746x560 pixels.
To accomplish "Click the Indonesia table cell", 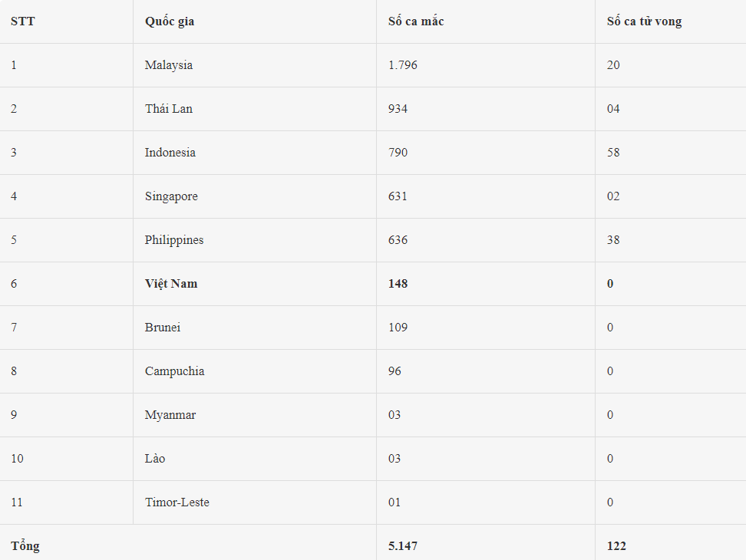I will 170,153.
